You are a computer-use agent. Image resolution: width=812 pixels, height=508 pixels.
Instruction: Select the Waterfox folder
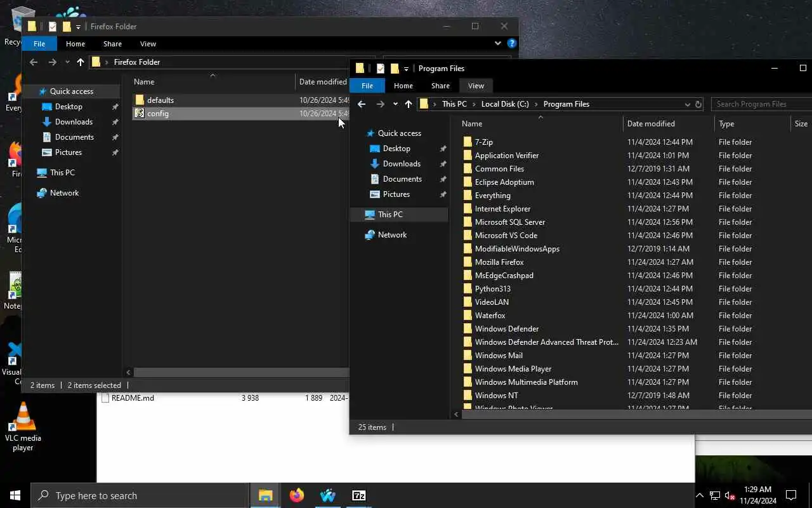click(490, 316)
